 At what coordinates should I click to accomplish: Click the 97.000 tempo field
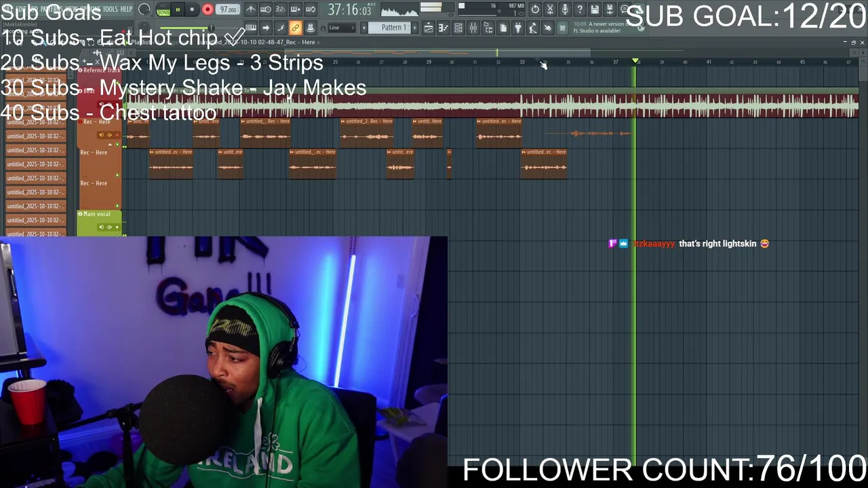point(228,10)
